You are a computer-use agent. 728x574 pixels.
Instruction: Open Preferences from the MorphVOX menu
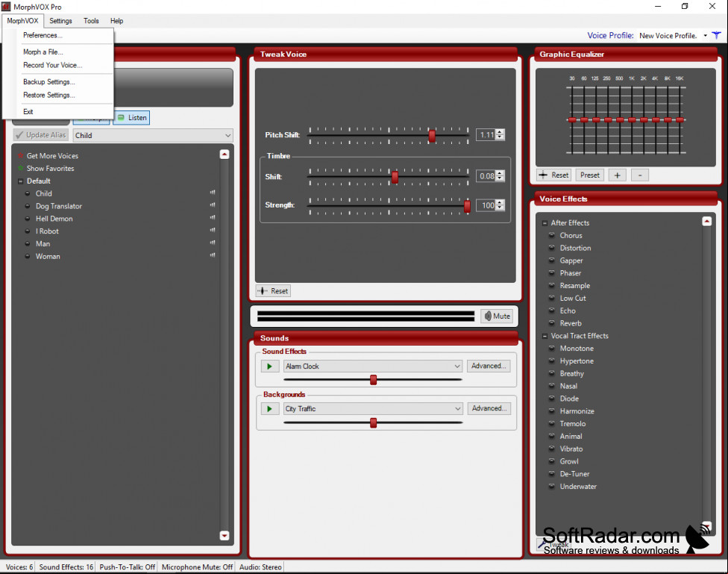pos(43,35)
